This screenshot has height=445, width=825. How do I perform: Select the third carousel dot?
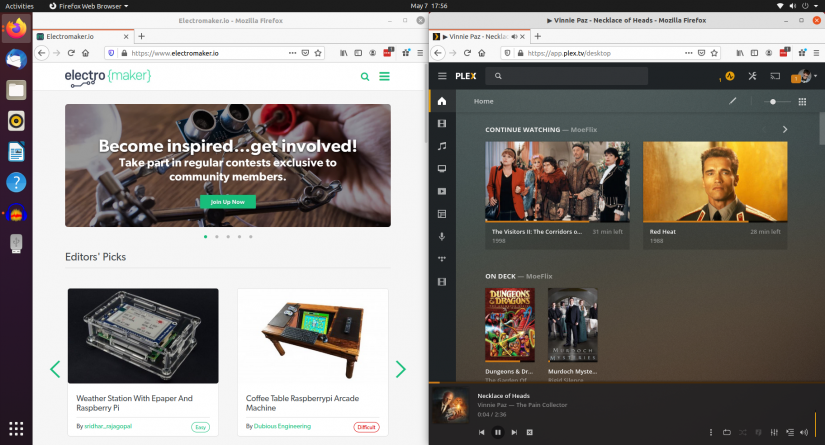pos(228,237)
